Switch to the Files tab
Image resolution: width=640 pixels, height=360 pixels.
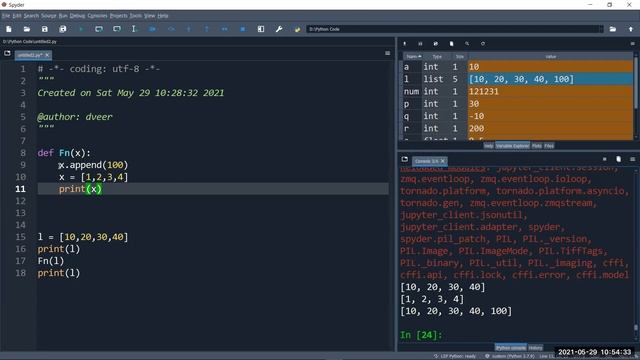(x=549, y=146)
